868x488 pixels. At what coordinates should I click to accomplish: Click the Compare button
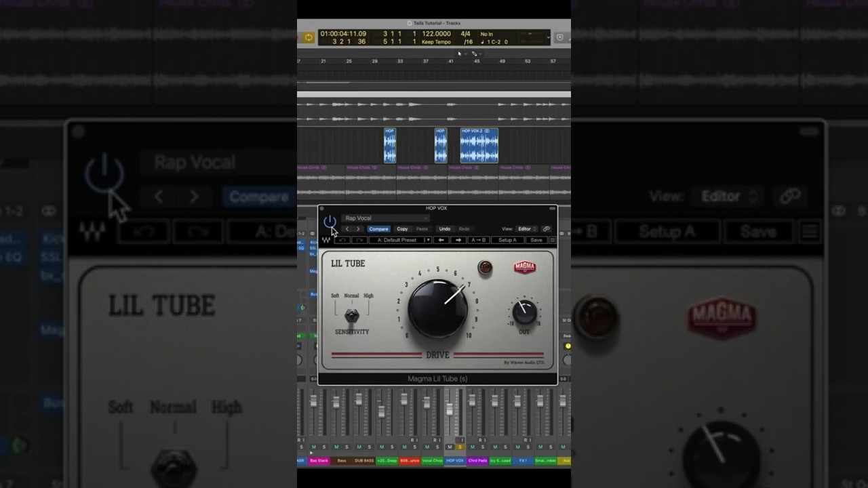pos(379,229)
